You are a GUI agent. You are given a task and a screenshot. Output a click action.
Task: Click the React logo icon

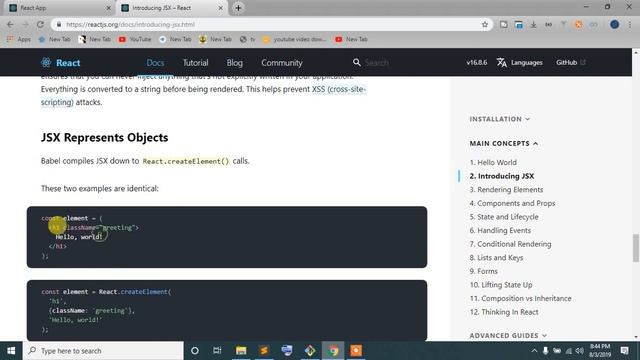pyautogui.click(x=46, y=62)
